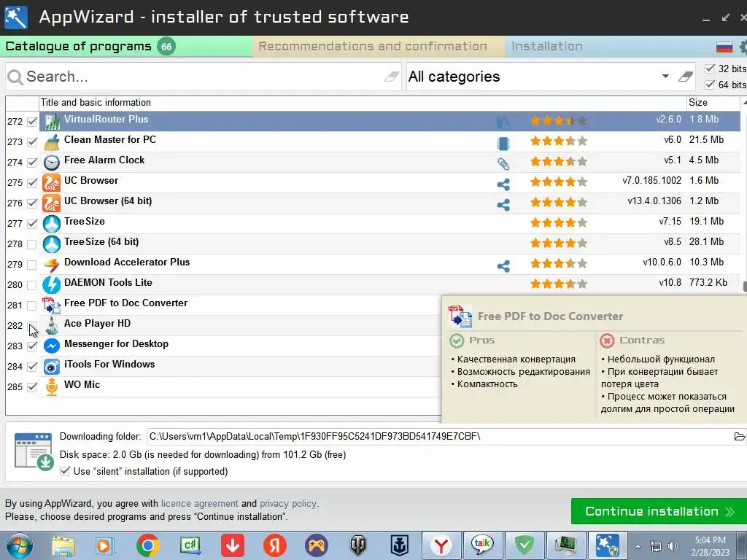Check the TreeSize (64 bit) checkbox
The width and height of the screenshot is (747, 560).
click(32, 244)
